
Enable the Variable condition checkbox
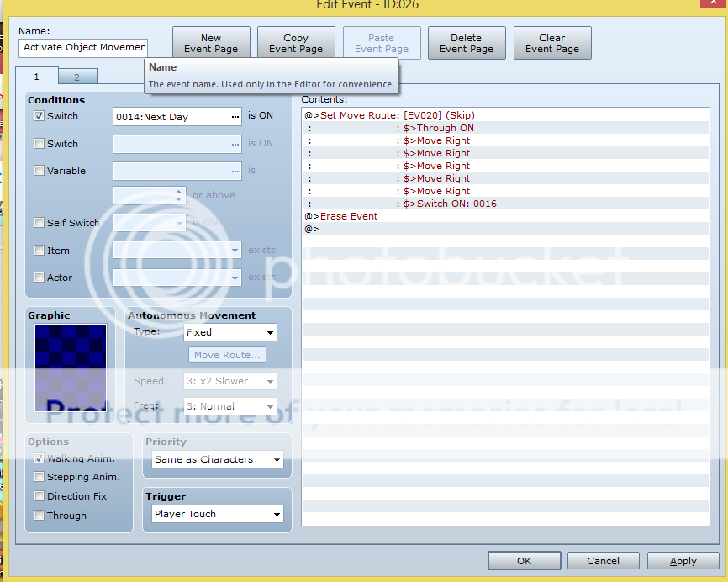coord(40,171)
